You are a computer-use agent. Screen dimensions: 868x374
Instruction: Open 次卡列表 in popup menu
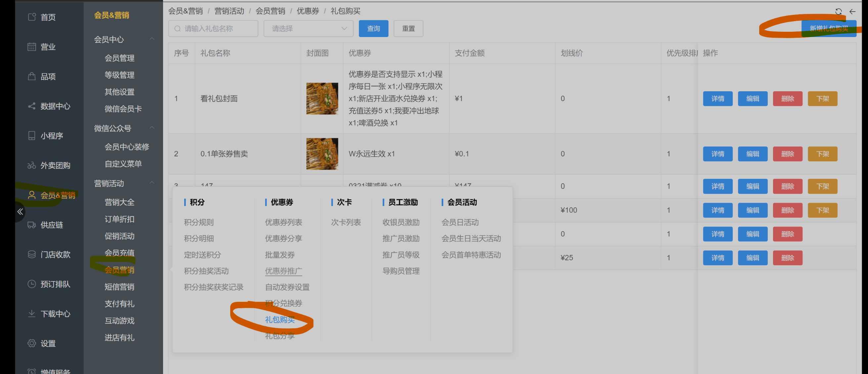click(346, 222)
